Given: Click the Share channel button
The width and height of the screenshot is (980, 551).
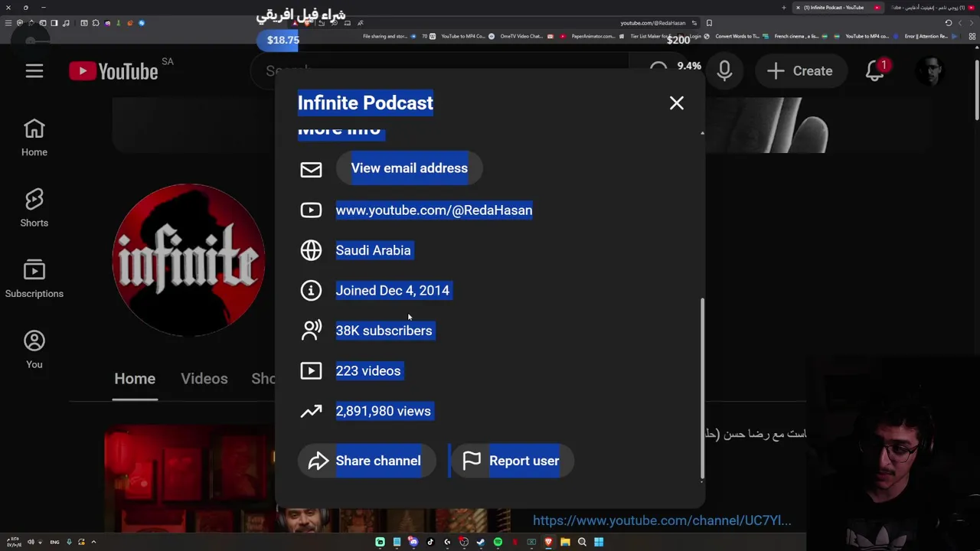Looking at the screenshot, I should pyautogui.click(x=367, y=461).
